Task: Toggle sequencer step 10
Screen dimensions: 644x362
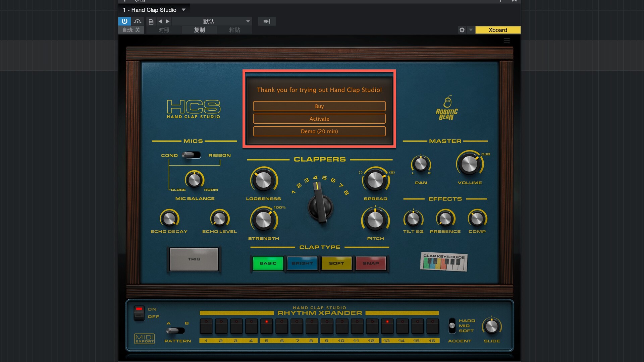Action: click(342, 326)
